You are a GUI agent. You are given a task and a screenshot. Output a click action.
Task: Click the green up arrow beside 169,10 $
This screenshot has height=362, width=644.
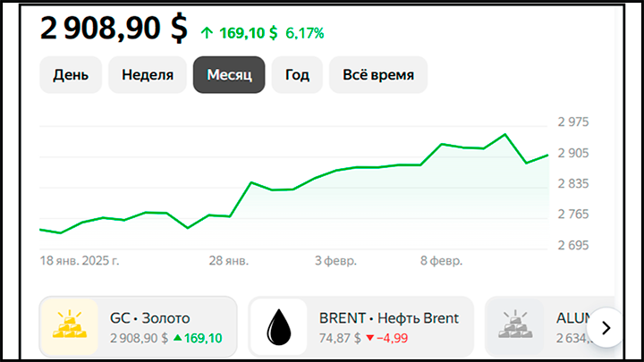(207, 33)
